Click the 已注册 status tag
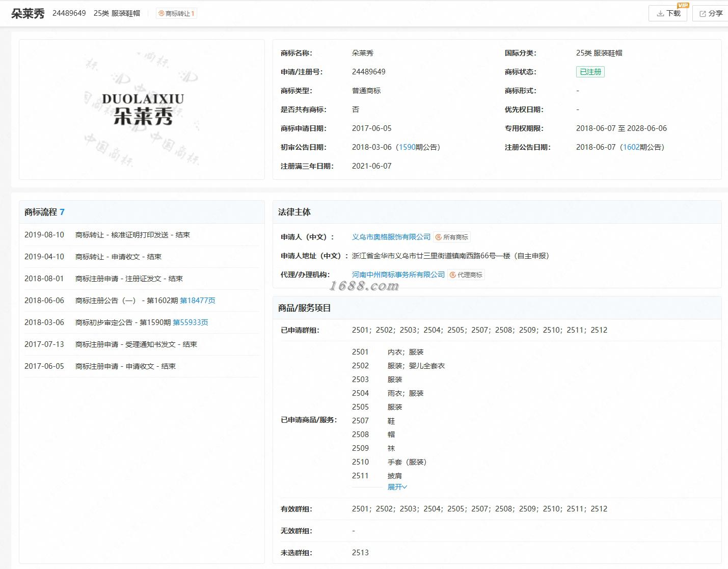Viewport: 728px width, 569px height. [590, 72]
